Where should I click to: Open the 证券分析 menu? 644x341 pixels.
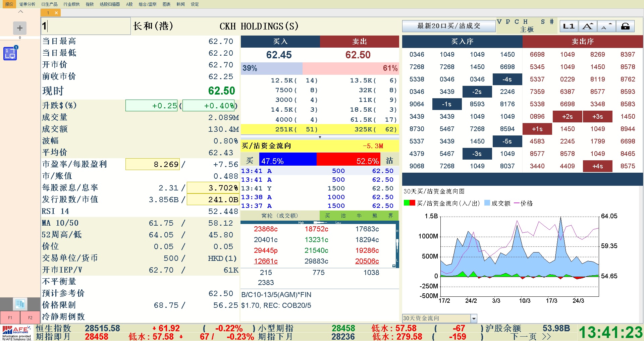click(x=27, y=4)
